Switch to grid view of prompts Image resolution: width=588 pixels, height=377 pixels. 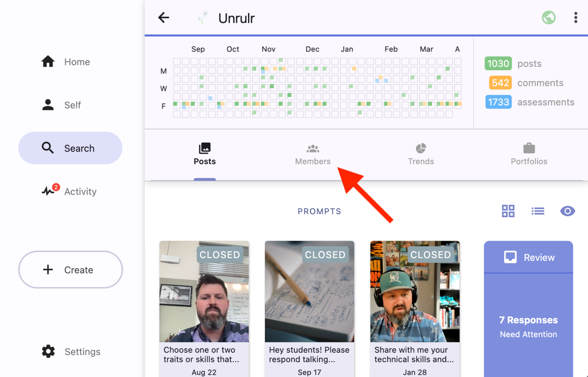point(508,211)
